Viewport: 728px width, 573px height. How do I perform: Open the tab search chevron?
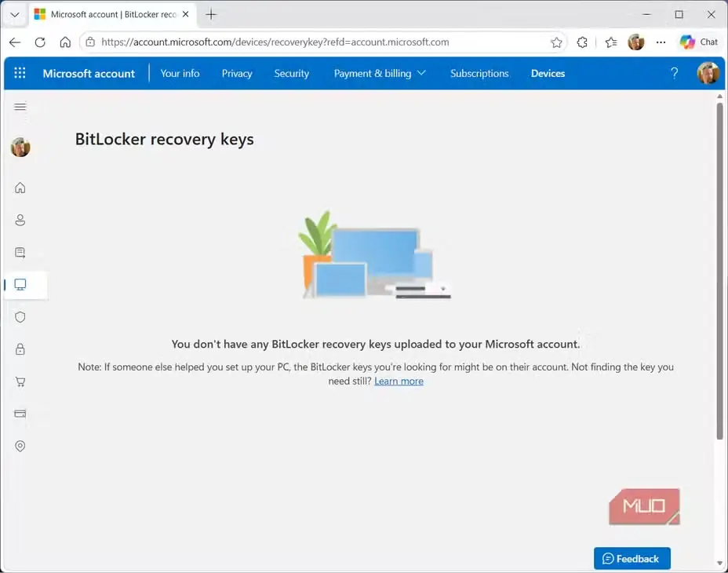[x=15, y=14]
